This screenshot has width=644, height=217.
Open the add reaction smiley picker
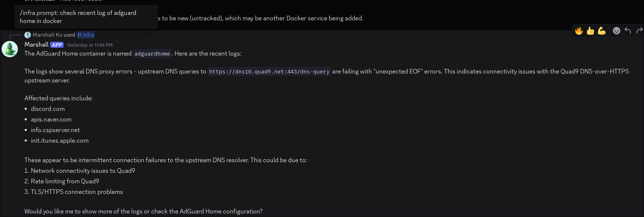pyautogui.click(x=616, y=31)
